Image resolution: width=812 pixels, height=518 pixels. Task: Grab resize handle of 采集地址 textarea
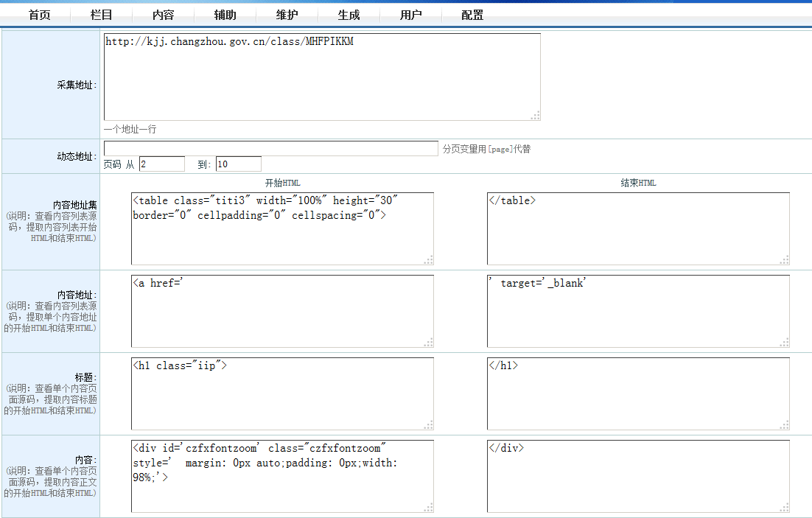pyautogui.click(x=536, y=116)
